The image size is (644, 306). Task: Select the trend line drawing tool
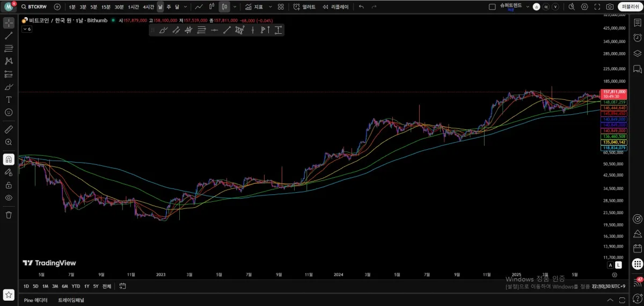coord(9,35)
